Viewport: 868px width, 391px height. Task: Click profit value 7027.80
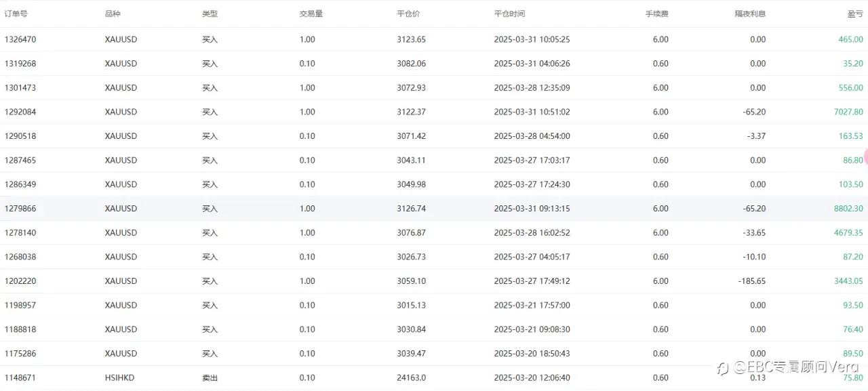pos(848,112)
